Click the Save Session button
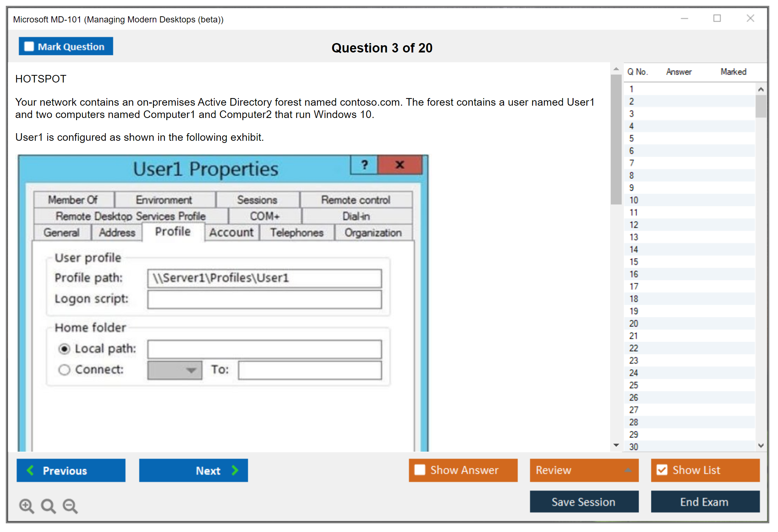Screen dimensions: 778x532 coord(584,502)
